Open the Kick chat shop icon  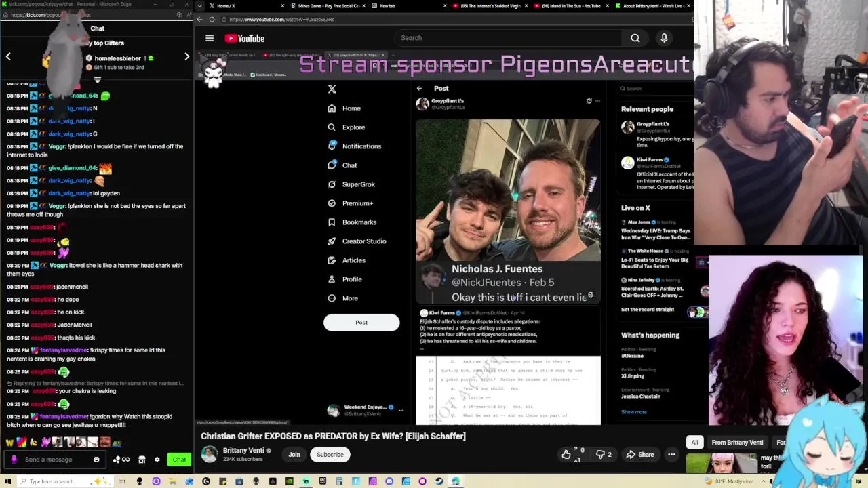click(x=142, y=460)
